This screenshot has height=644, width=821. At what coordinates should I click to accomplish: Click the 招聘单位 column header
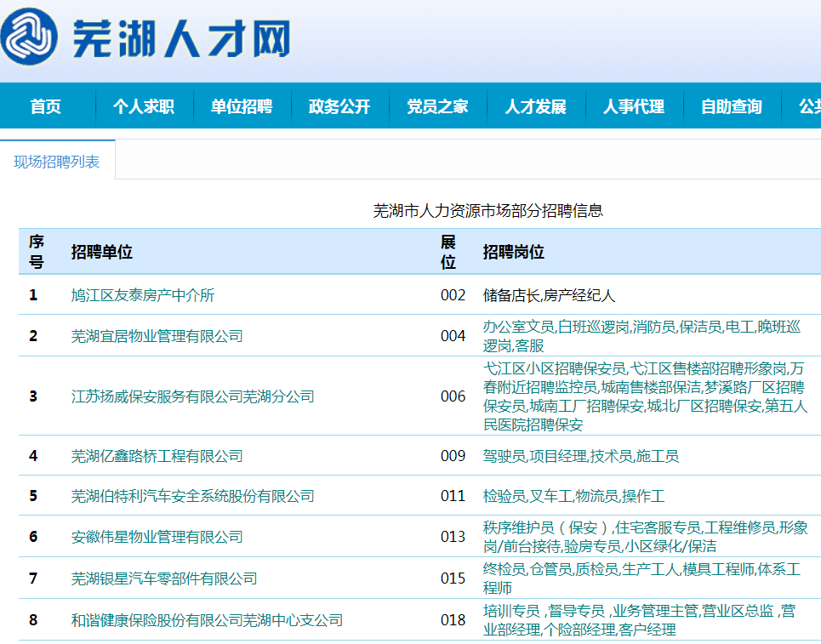click(x=102, y=252)
